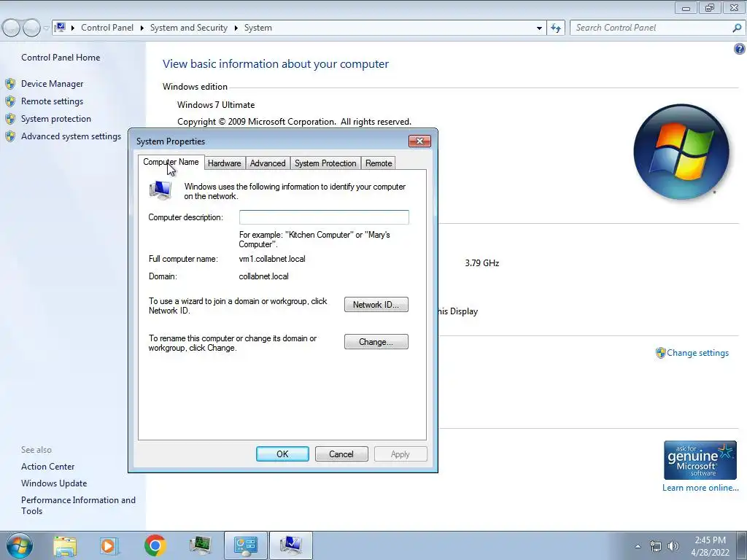Confirm with the OK button

[282, 454]
